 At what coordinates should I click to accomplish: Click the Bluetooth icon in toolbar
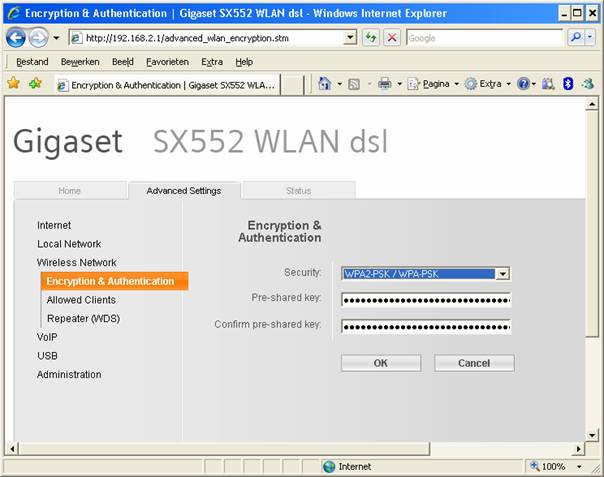[x=567, y=84]
